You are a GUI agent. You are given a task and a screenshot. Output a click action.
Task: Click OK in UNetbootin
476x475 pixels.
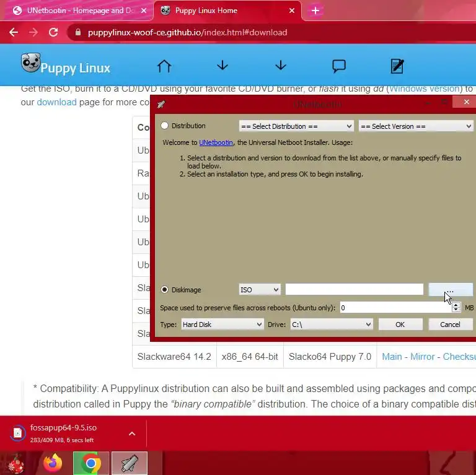coord(400,325)
